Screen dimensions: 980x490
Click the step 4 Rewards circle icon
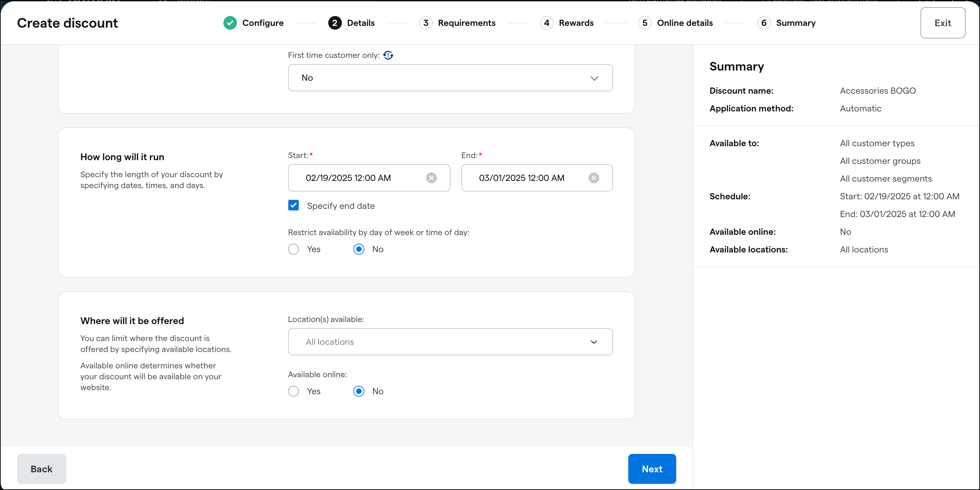point(547,23)
